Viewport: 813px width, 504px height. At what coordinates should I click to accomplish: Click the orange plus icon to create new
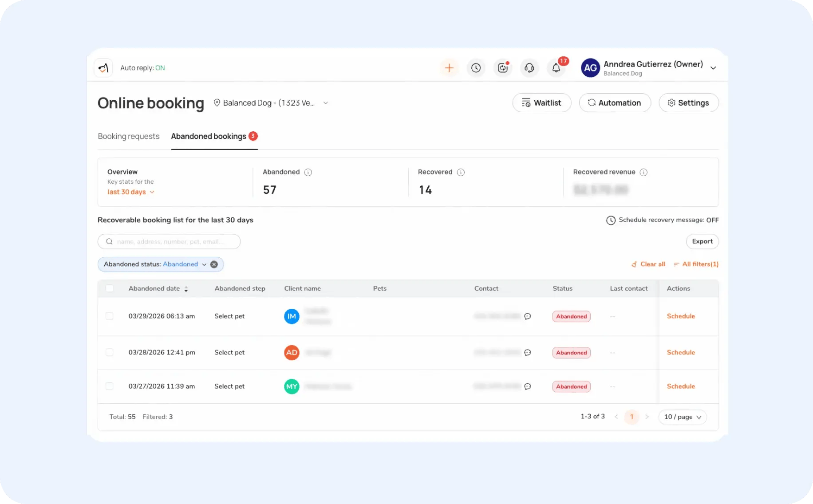pos(450,68)
